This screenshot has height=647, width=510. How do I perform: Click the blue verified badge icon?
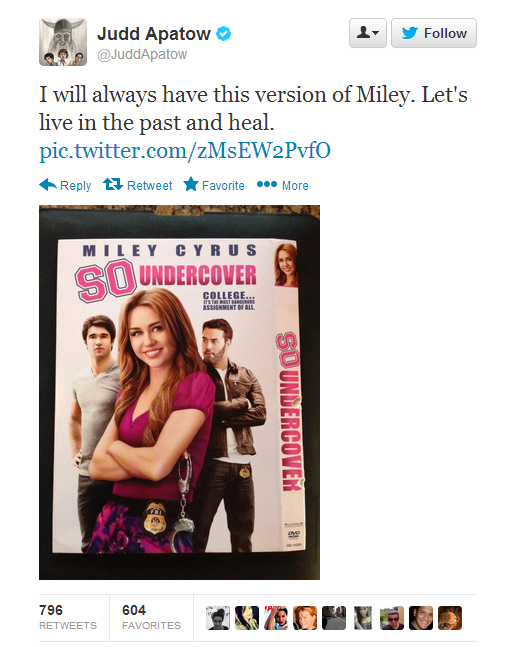point(224,33)
